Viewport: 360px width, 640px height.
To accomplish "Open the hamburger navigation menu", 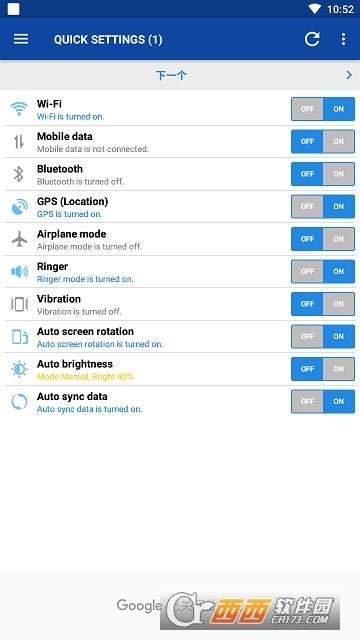I will (x=21, y=39).
